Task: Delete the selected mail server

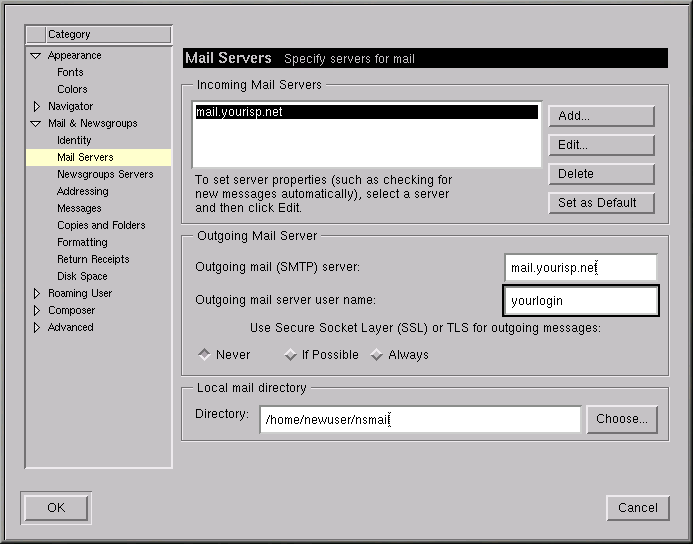Action: (x=600, y=174)
